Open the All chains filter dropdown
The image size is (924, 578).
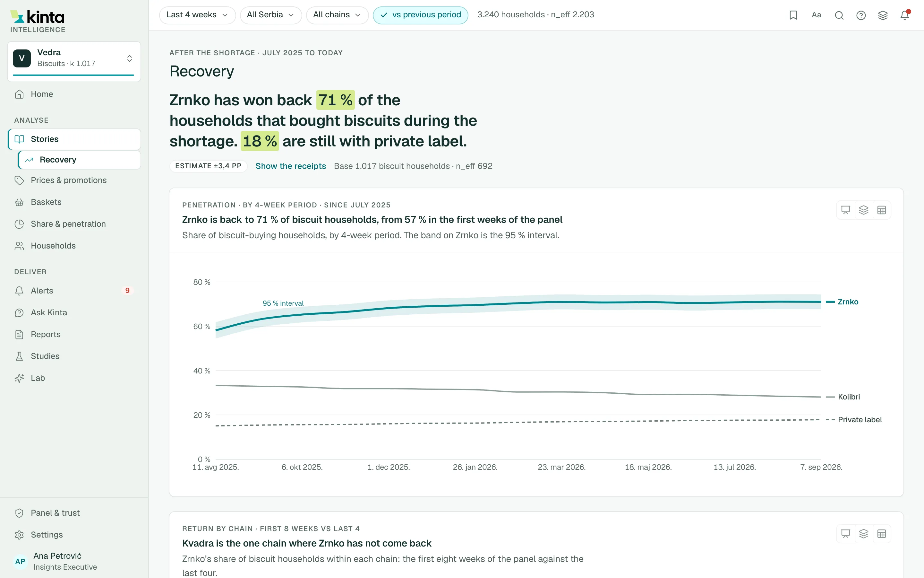click(337, 15)
